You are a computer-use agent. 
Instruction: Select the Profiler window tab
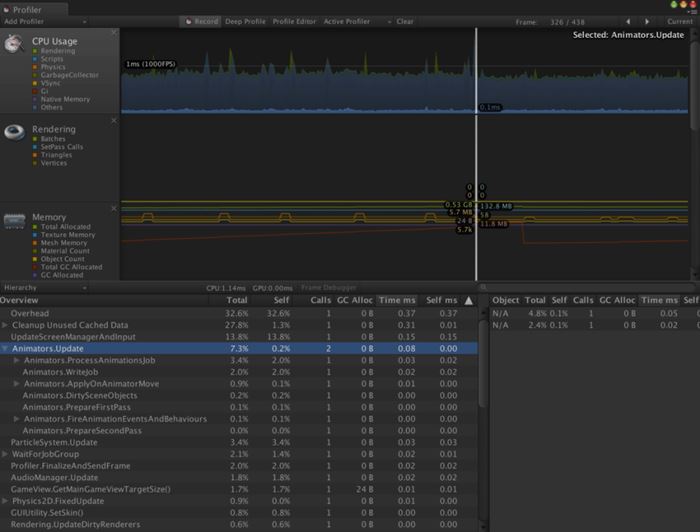click(x=27, y=8)
